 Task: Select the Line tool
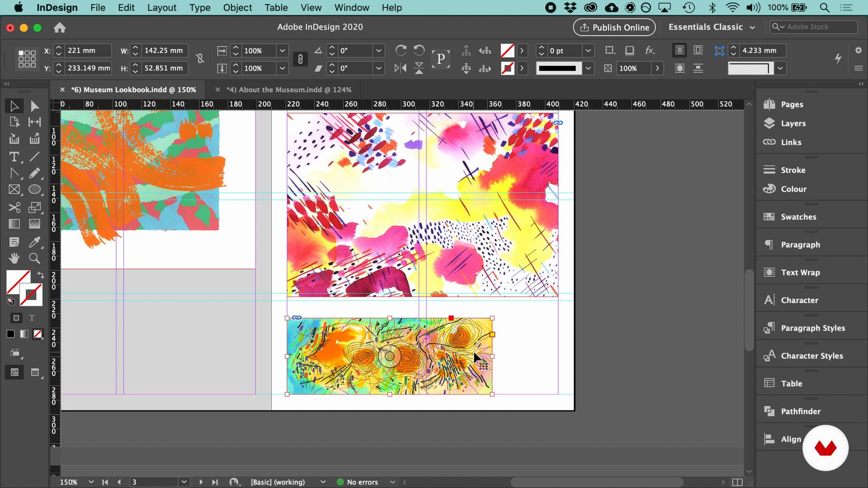(x=34, y=157)
